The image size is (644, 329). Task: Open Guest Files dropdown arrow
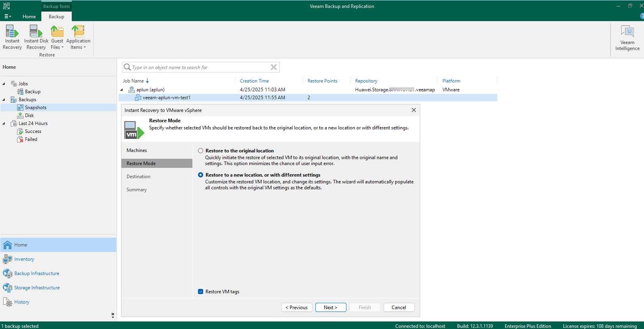(x=62, y=47)
